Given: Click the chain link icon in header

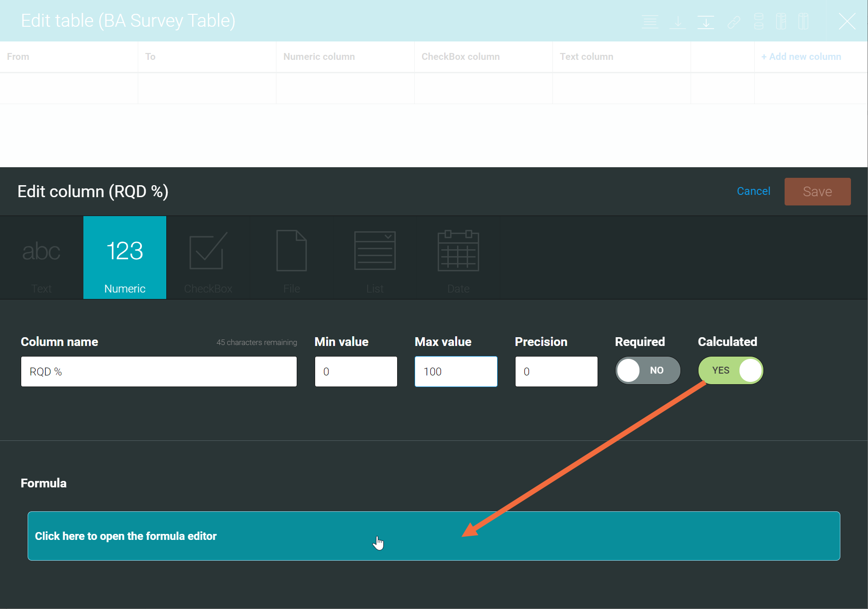Looking at the screenshot, I should pos(734,22).
